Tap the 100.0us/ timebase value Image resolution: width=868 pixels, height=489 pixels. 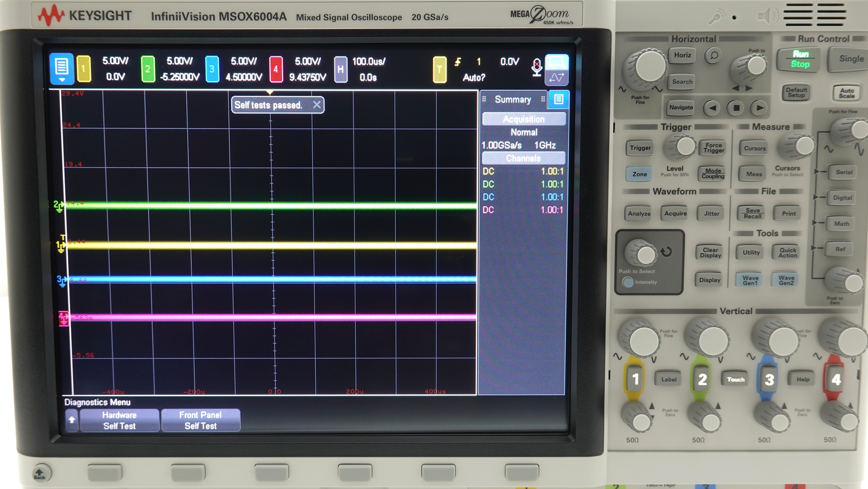(368, 61)
